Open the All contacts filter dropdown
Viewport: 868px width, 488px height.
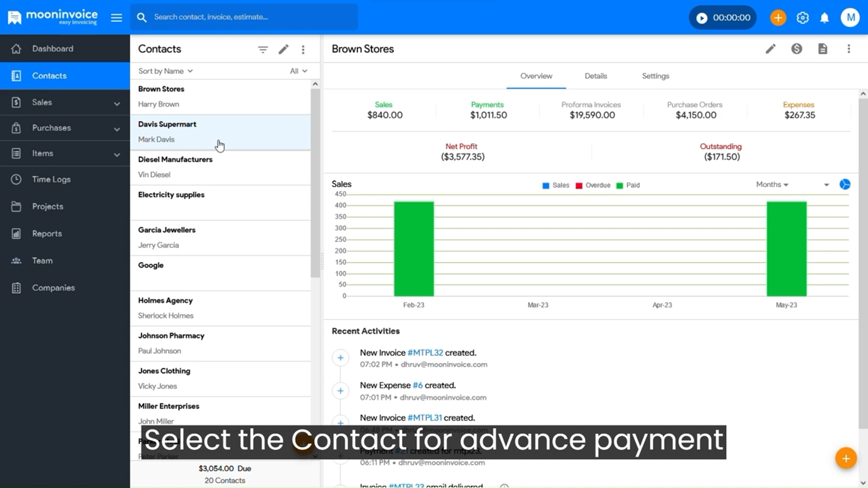(297, 71)
